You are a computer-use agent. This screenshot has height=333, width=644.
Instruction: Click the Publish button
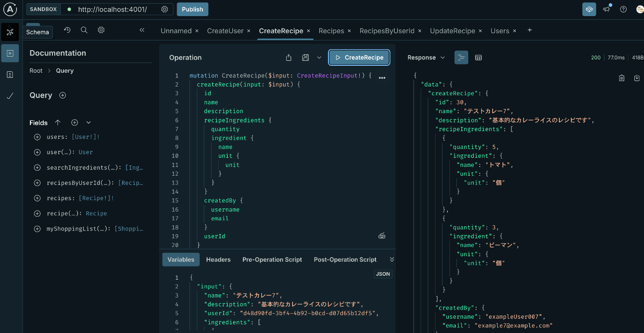point(193,9)
